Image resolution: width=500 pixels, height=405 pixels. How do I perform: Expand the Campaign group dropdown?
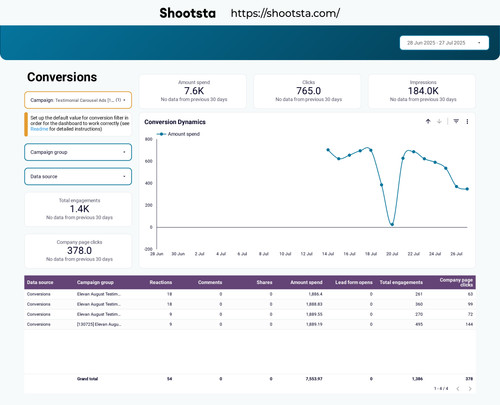(x=78, y=152)
